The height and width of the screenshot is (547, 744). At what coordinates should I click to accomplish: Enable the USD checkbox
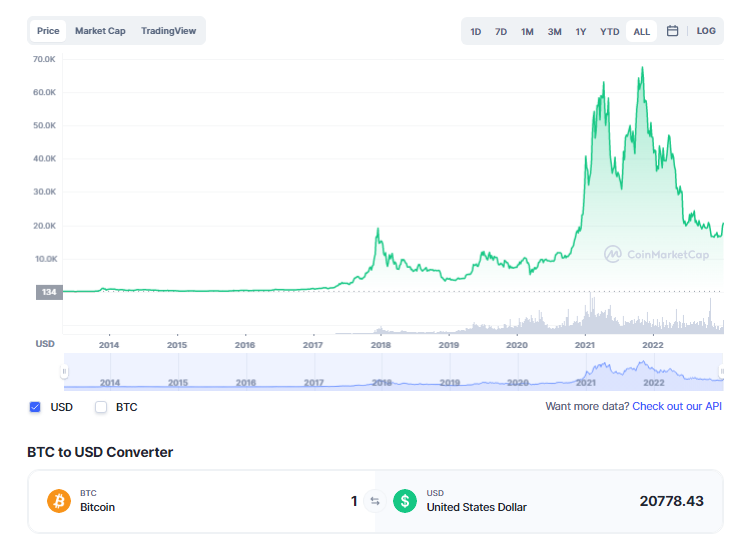click(35, 407)
